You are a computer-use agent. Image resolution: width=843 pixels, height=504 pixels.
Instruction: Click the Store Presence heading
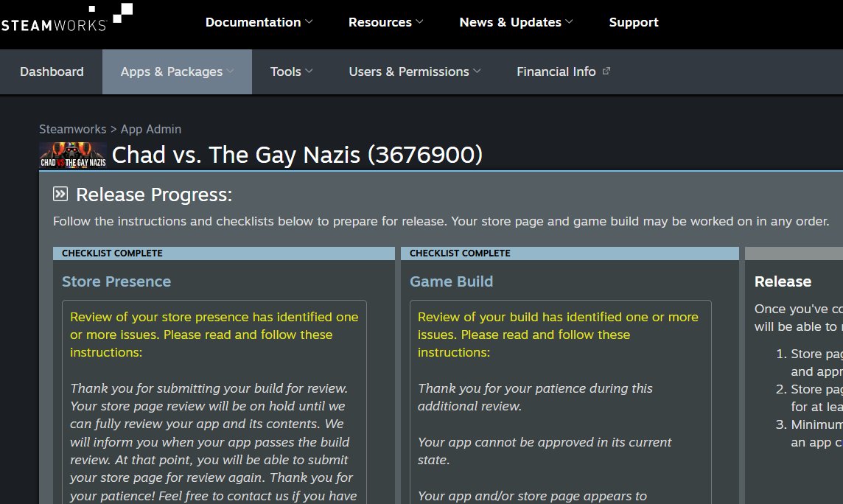click(116, 281)
